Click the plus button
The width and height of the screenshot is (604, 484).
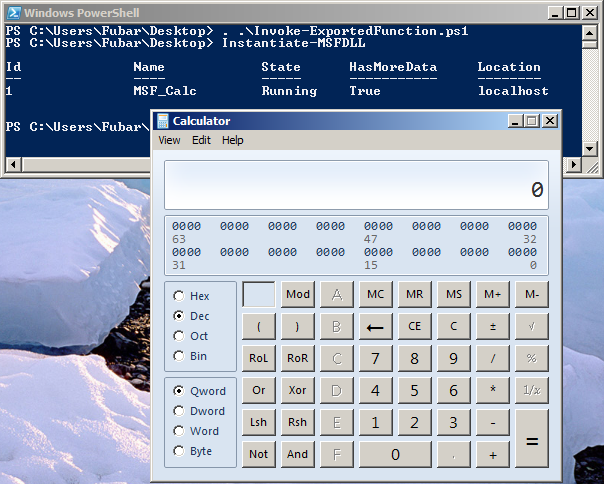(x=493, y=455)
